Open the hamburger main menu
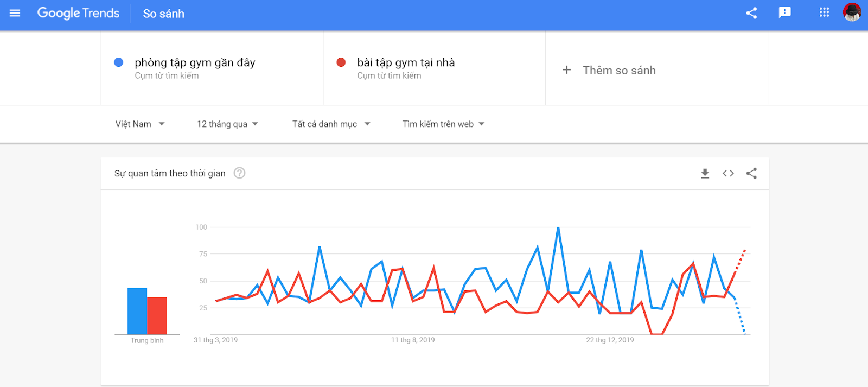 click(15, 13)
